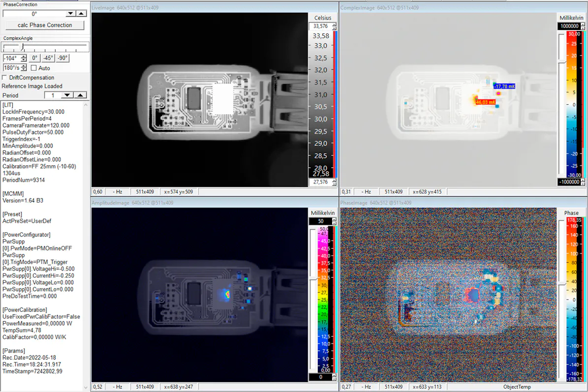Click the PhaseImage scale slider handle

coord(562,284)
